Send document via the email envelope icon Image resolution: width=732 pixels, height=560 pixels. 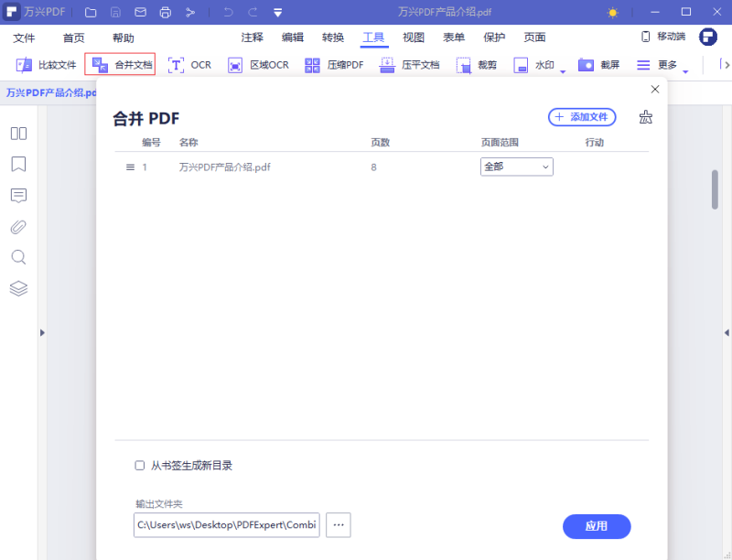[141, 13]
